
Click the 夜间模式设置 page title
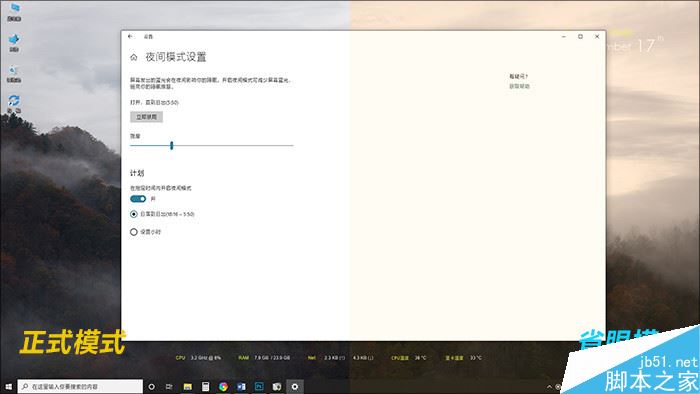pos(176,57)
